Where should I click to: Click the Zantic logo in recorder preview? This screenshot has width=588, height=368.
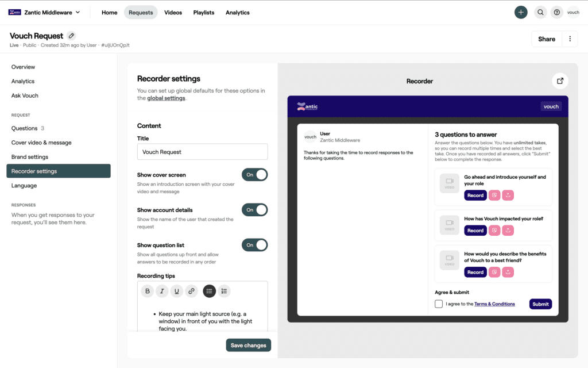click(x=307, y=106)
